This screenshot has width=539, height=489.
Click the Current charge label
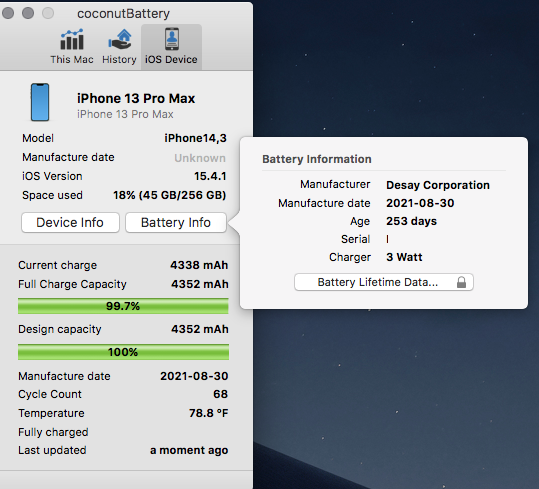(58, 265)
